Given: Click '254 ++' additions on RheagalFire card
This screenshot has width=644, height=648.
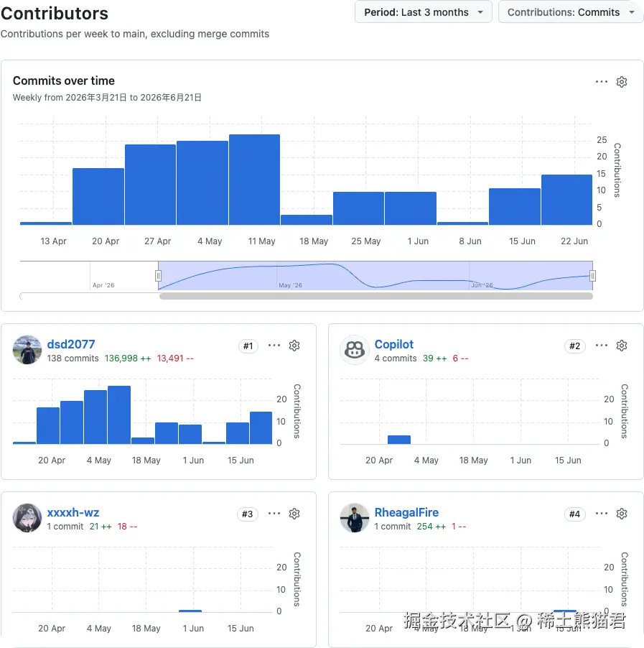Looking at the screenshot, I should (x=431, y=527).
